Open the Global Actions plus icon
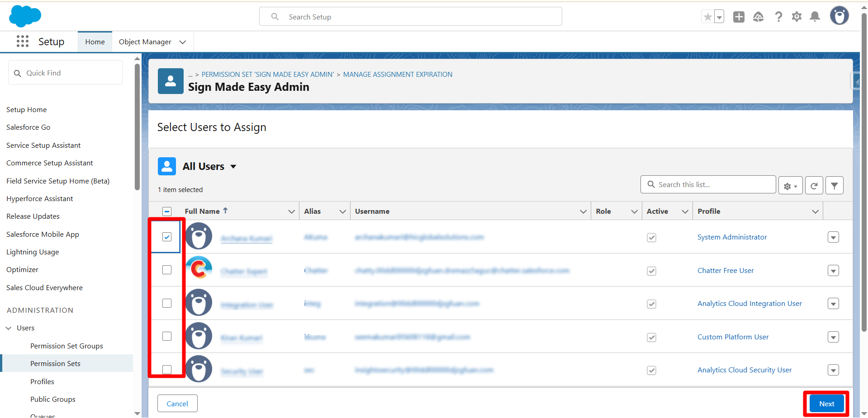 click(x=739, y=17)
